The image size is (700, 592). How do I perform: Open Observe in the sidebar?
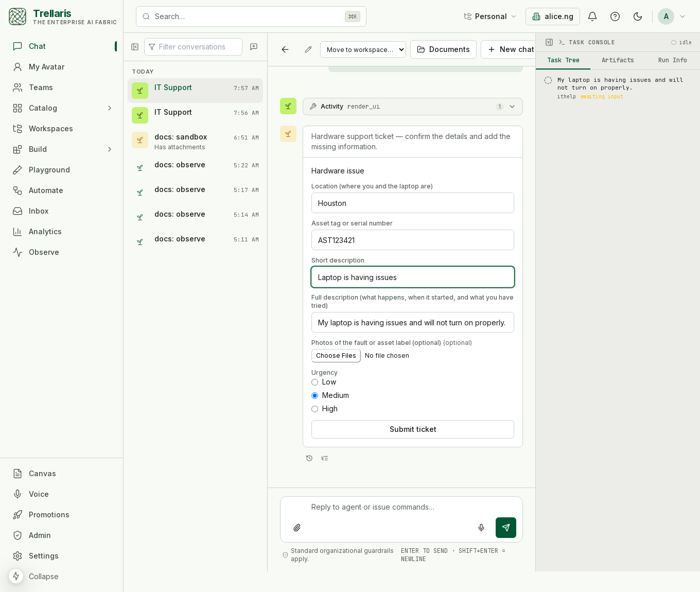pos(62,252)
